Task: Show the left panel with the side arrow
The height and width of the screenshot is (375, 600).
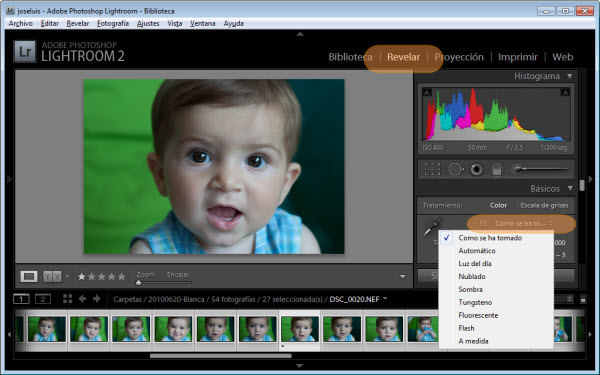Action: click(x=9, y=179)
